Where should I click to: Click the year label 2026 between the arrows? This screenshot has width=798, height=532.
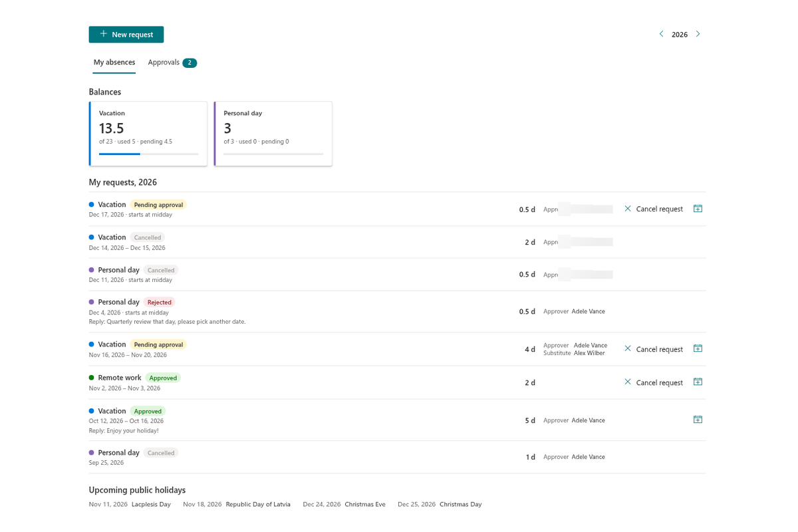[680, 35]
